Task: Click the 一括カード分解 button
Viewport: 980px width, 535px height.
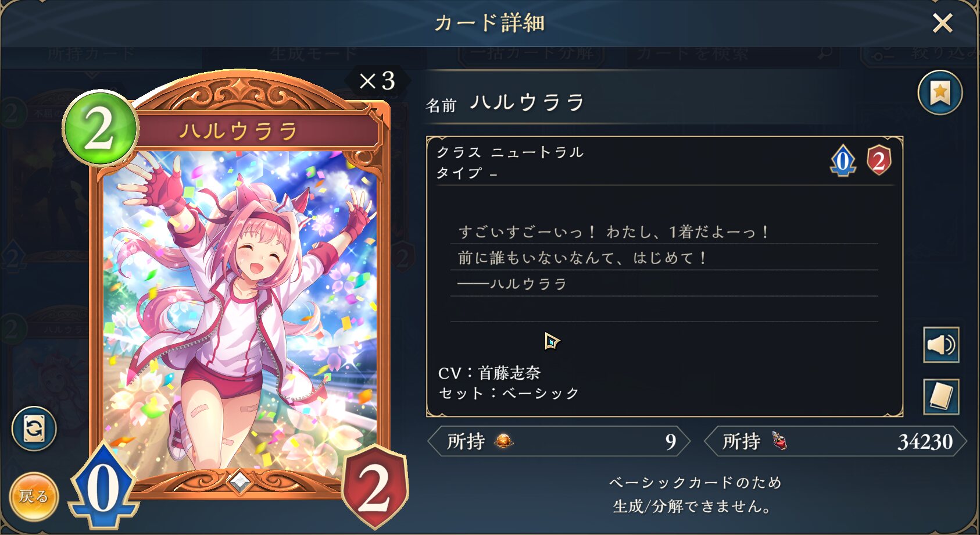Action: tap(532, 55)
